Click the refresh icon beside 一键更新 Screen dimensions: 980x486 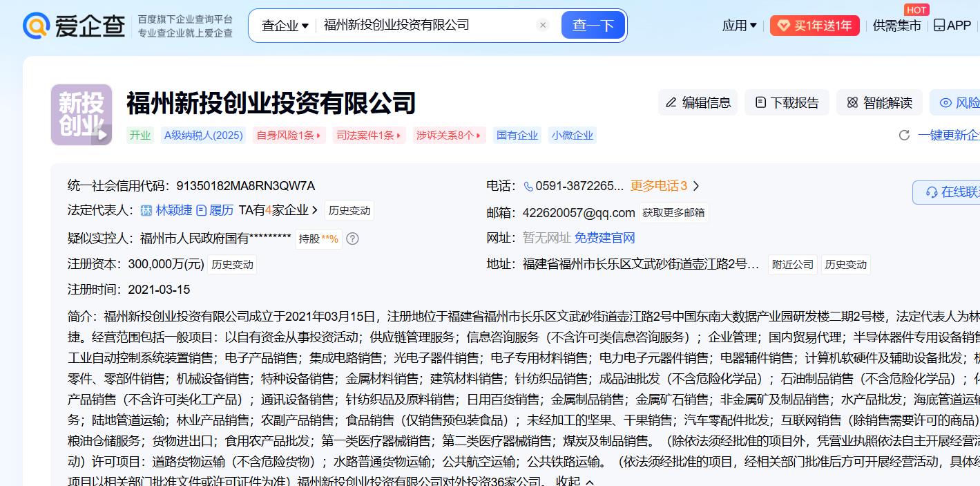click(904, 135)
